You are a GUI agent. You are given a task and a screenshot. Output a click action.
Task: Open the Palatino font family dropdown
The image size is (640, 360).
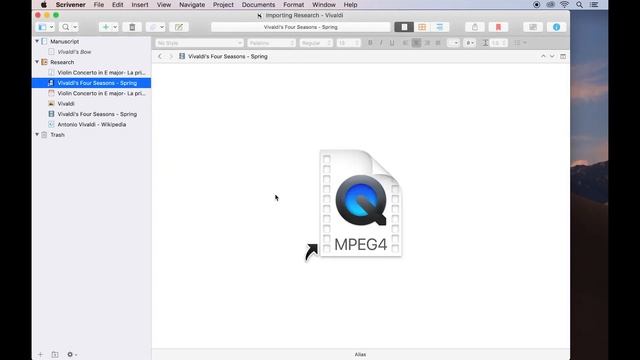271,43
